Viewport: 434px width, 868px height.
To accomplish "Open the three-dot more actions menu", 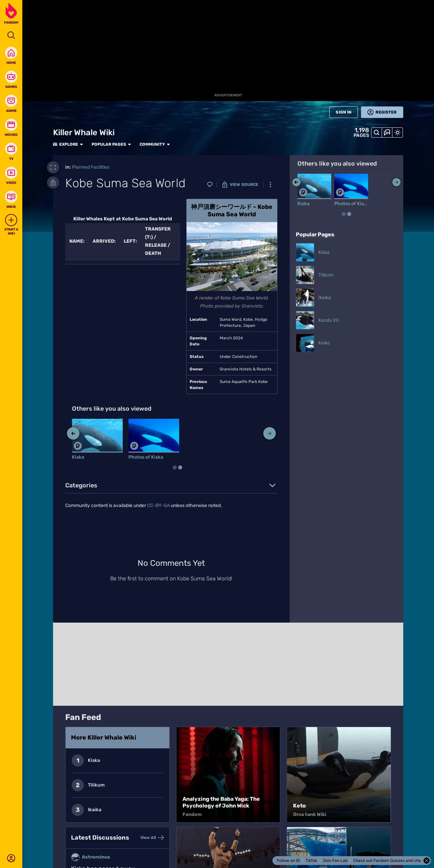I will point(270,185).
